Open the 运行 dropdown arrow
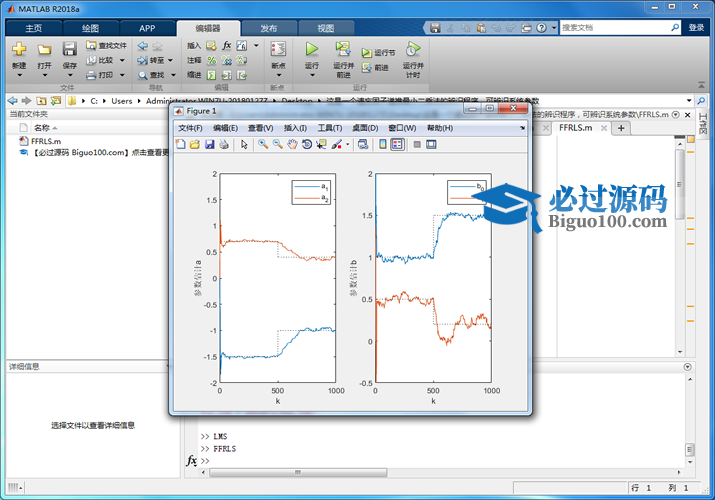This screenshot has height=500, width=715. click(x=312, y=75)
